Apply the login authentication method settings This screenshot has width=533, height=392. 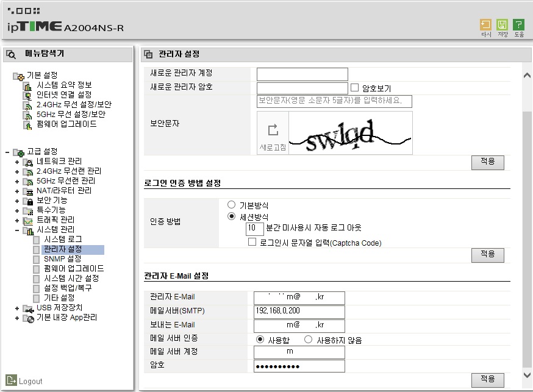(488, 255)
